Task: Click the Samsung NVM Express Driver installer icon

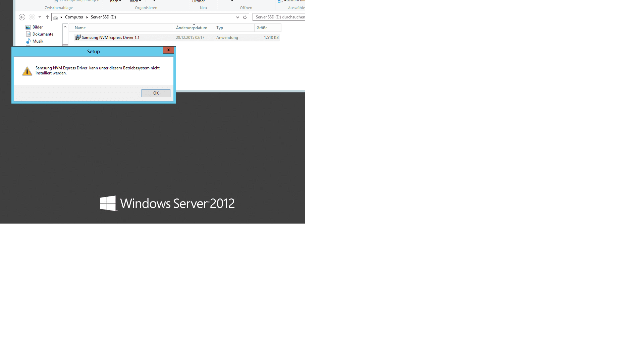Action: pyautogui.click(x=78, y=38)
